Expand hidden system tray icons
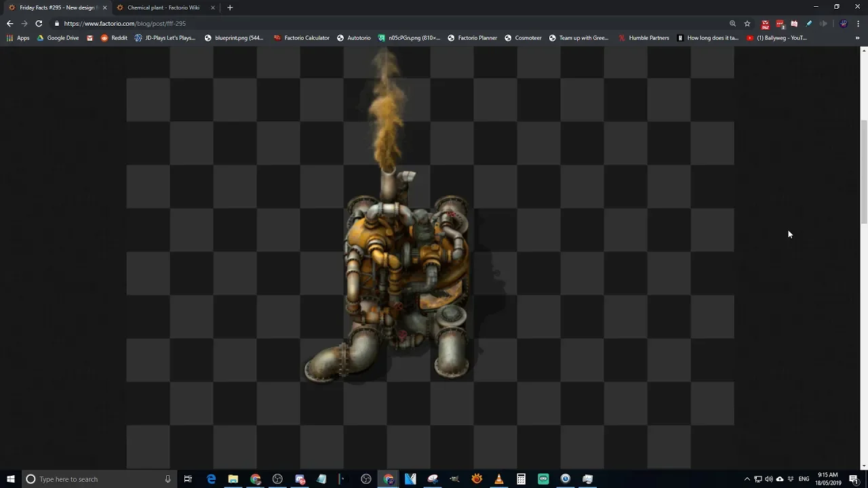The image size is (868, 488). tap(747, 479)
